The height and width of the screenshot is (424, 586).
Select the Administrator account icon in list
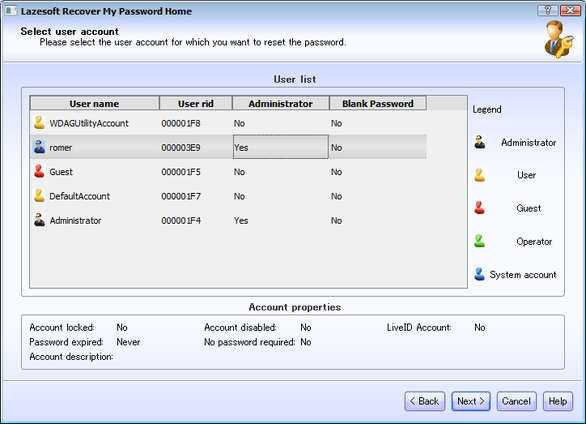pyautogui.click(x=39, y=220)
